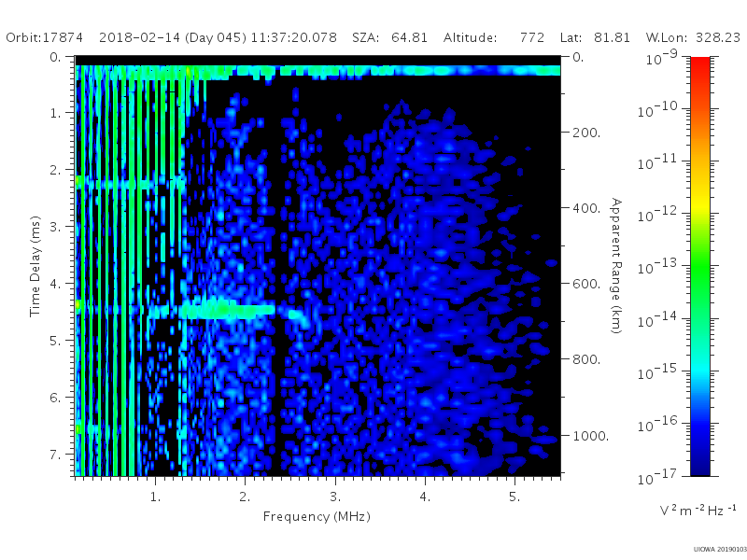Click the 400. apparent range tick label

coord(586,208)
